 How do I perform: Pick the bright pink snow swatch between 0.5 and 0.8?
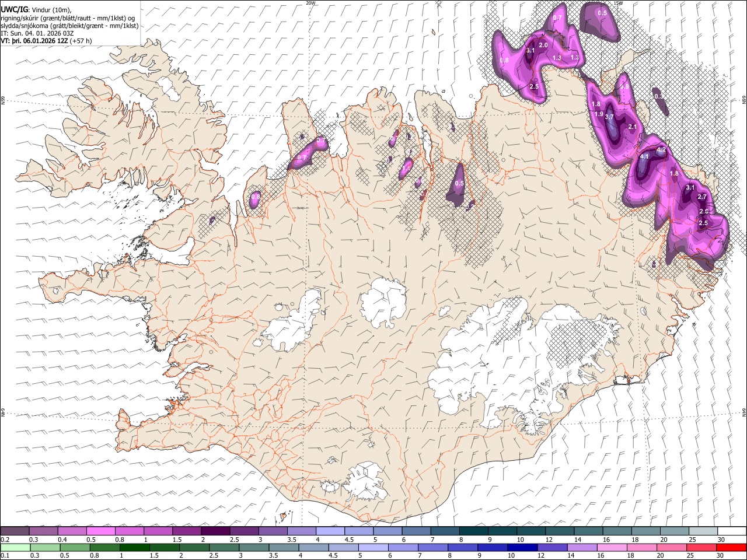(100, 531)
